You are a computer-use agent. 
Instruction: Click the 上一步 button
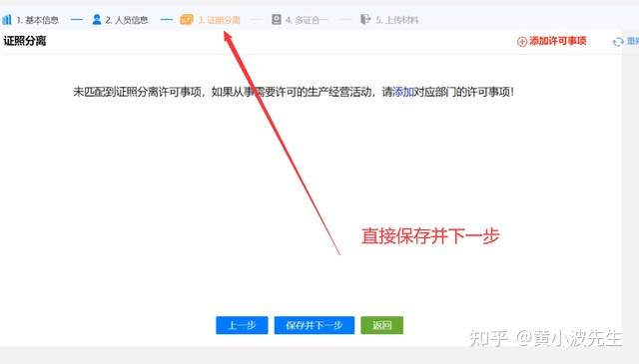tap(242, 325)
